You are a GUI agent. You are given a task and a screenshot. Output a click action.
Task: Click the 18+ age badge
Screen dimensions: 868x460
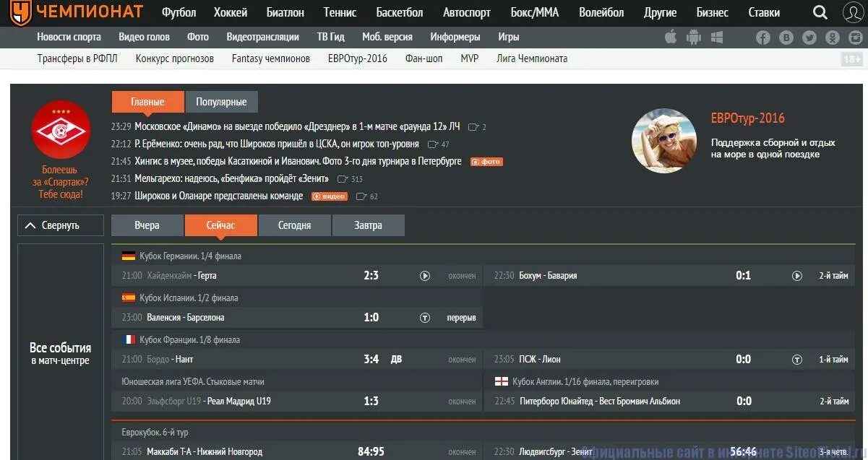(x=852, y=60)
